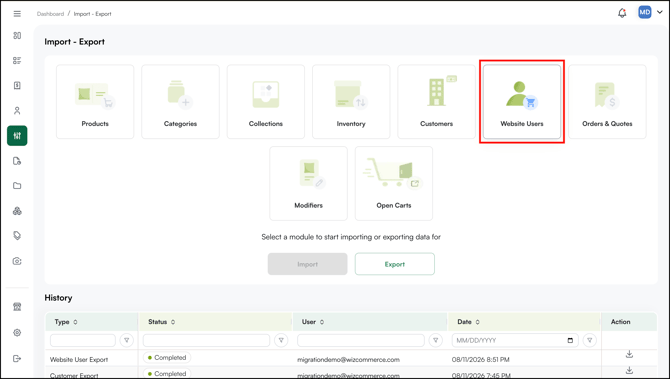This screenshot has width=670, height=379.
Task: Expand the user account chevron
Action: pos(659,12)
